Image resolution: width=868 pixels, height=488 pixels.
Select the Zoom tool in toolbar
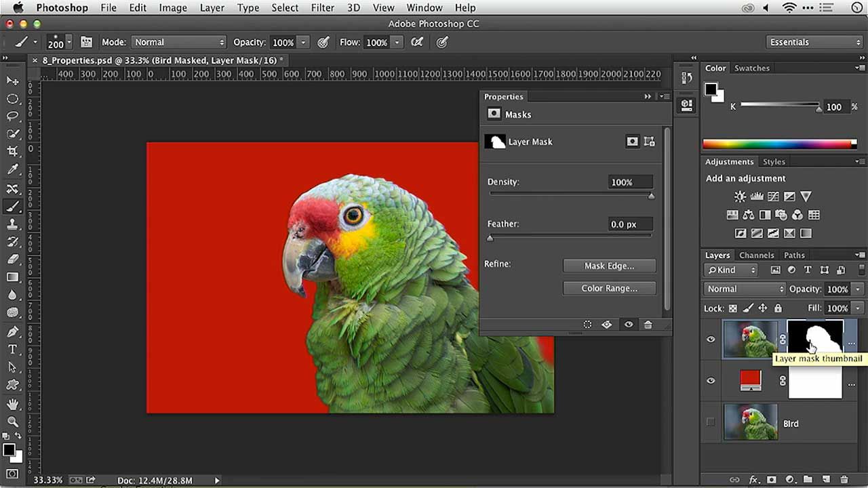click(13, 422)
